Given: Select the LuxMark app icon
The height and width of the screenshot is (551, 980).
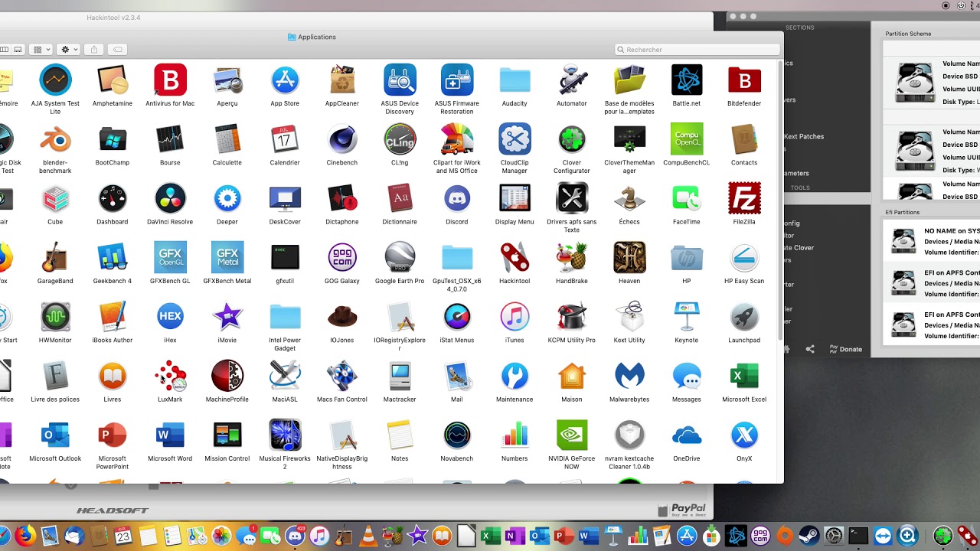Looking at the screenshot, I should (170, 376).
